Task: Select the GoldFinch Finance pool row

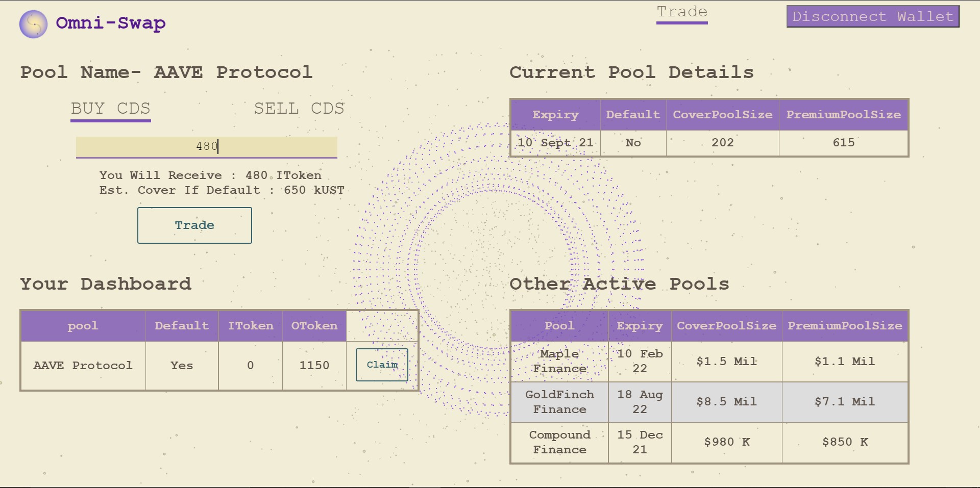Action: pos(709,402)
